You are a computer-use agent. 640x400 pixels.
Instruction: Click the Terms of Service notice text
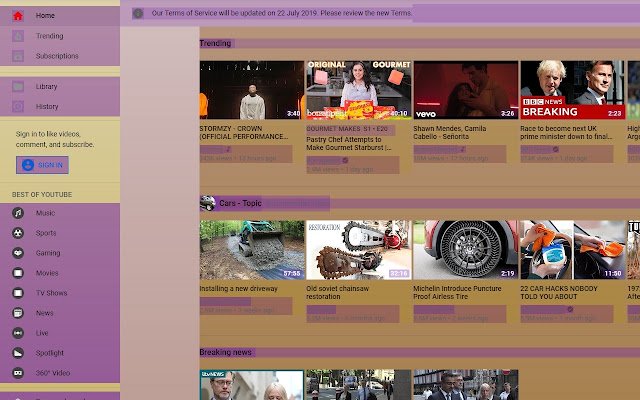[281, 13]
